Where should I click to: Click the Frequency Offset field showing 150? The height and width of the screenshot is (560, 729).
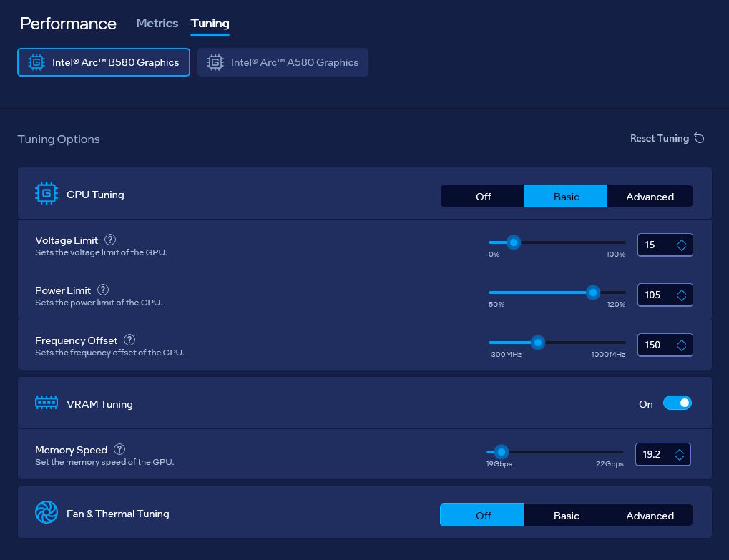coord(665,345)
